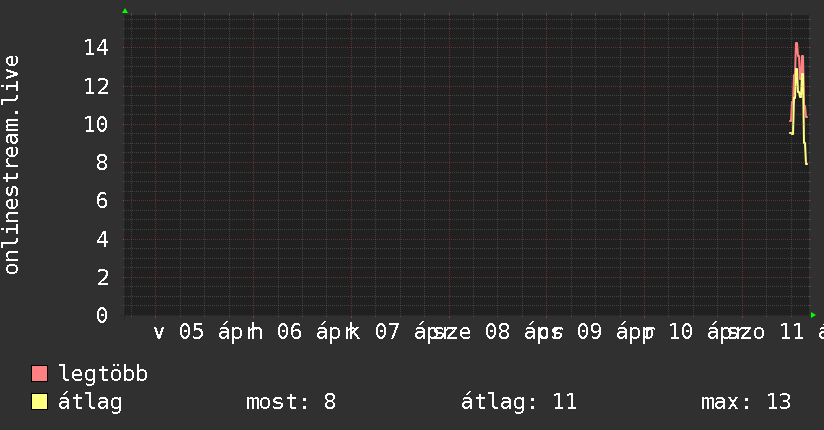
Task: Click the peak of the red line
Action: (x=796, y=43)
